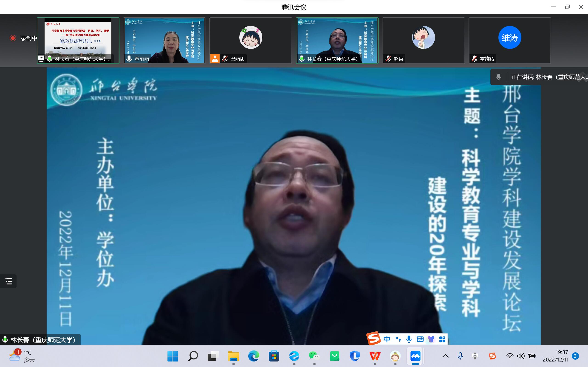Click the orange host badge on 巴丽思
This screenshot has width=588, height=367.
pos(215,59)
